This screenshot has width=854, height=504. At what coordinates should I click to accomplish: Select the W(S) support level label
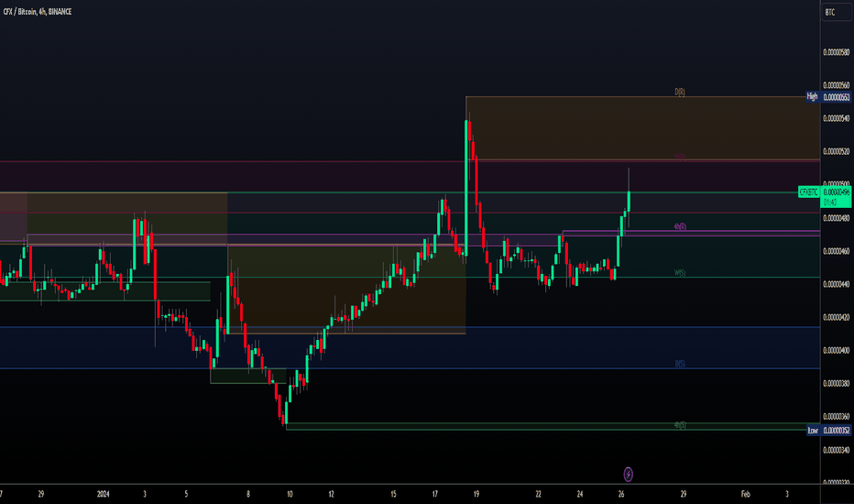click(x=680, y=273)
